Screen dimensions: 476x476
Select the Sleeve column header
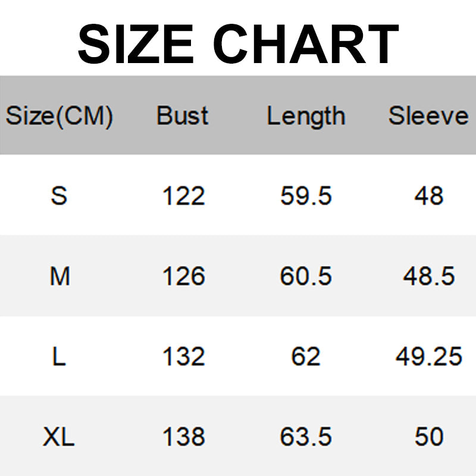(x=428, y=116)
